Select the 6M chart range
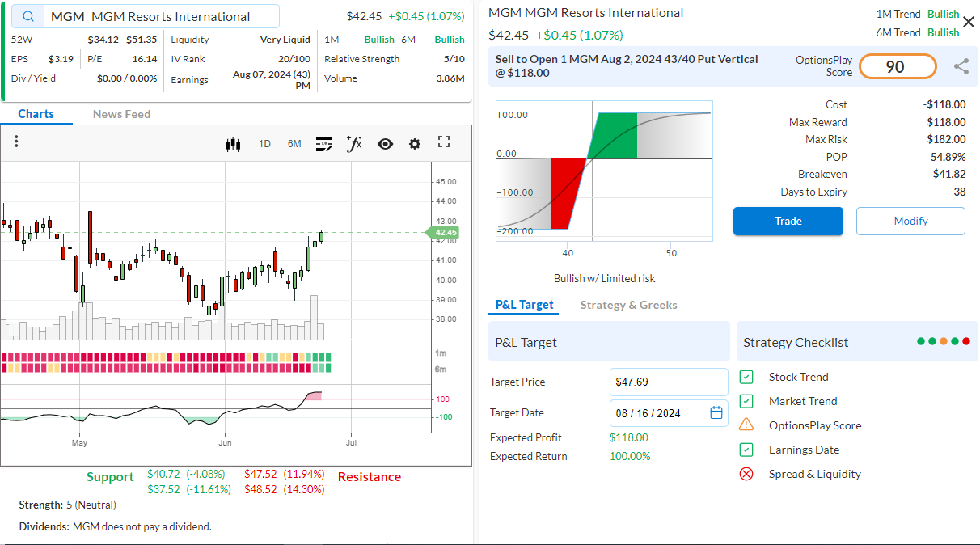The image size is (980, 545). (294, 144)
